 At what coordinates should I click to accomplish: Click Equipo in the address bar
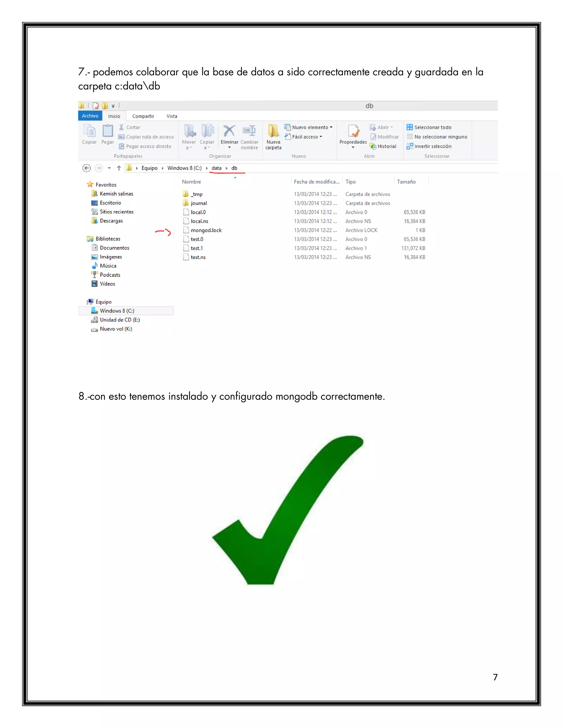(x=150, y=168)
